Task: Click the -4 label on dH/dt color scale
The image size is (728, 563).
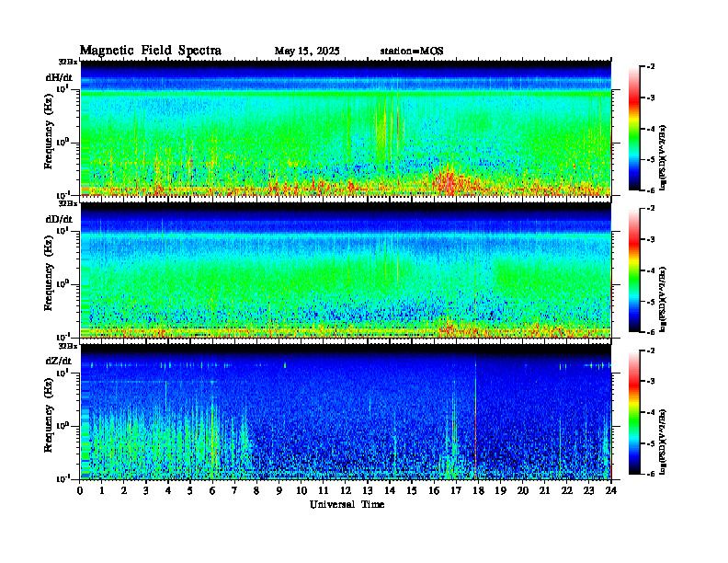Action: click(651, 129)
